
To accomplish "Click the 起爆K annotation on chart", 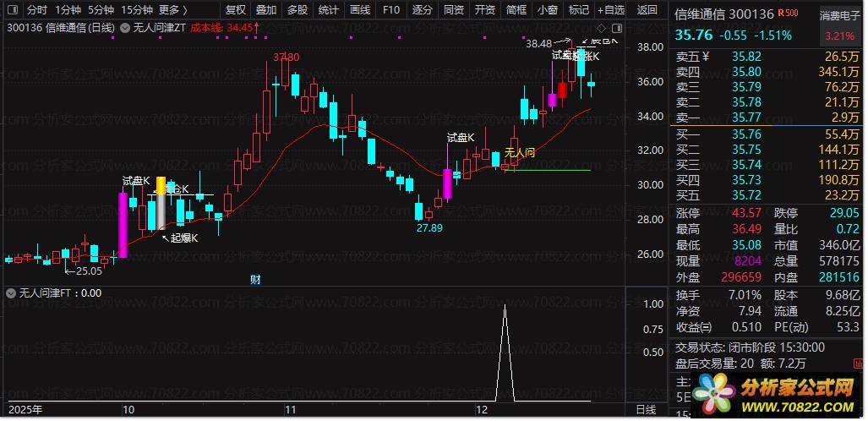I will point(184,238).
